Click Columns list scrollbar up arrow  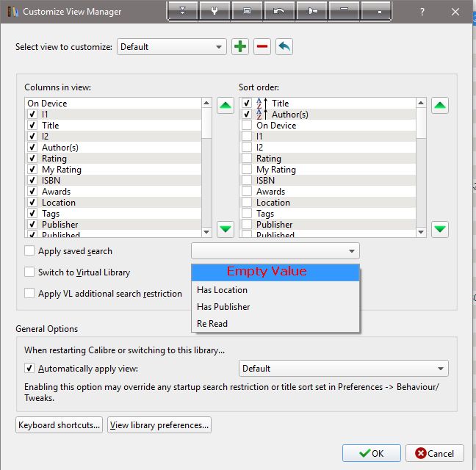coord(206,103)
